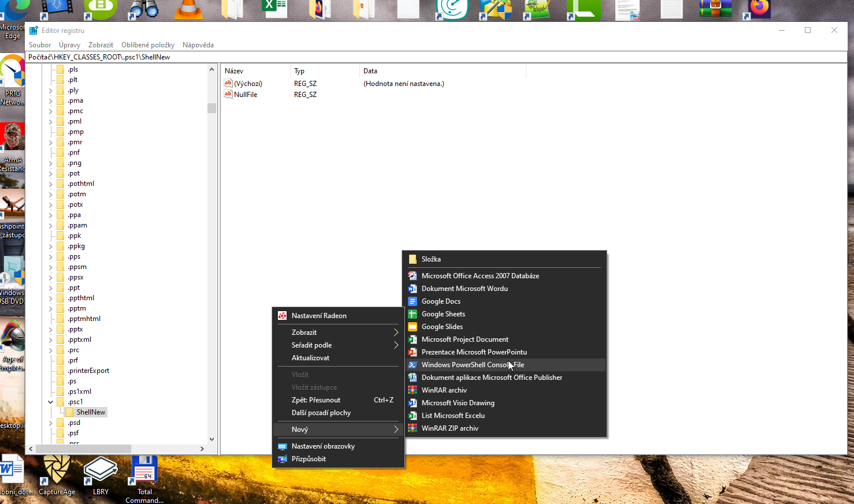This screenshot has width=854, height=504.
Task: Expand the .pptx registry key
Action: [50, 329]
